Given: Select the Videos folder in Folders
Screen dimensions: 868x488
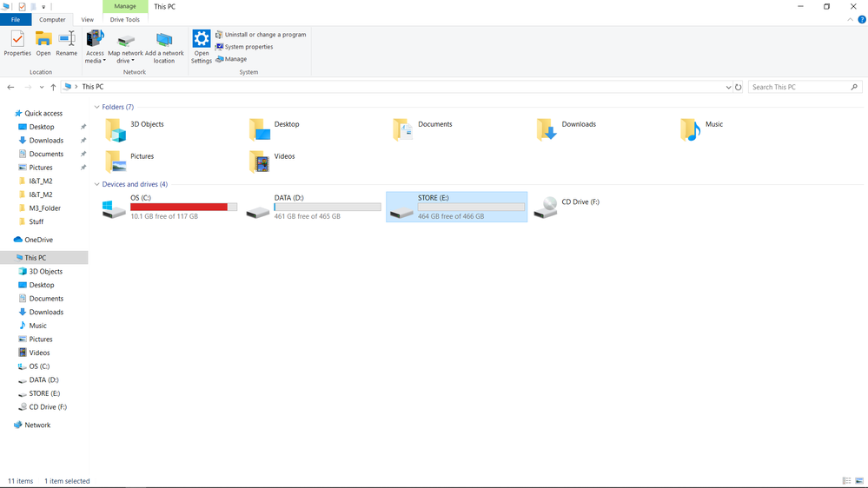Looking at the screenshot, I should click(272, 161).
